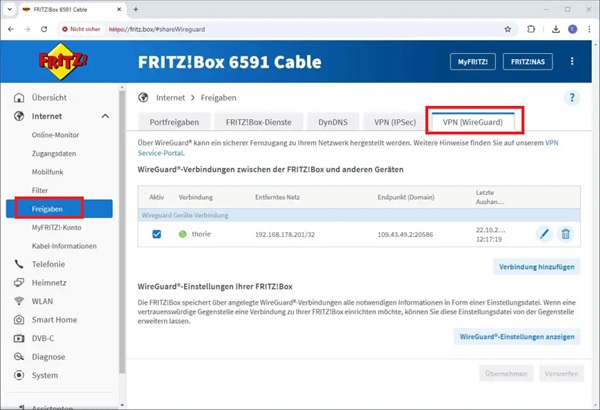Bookmark this page with star icon
Image resolution: width=600 pixels, height=410 pixels.
(507, 29)
